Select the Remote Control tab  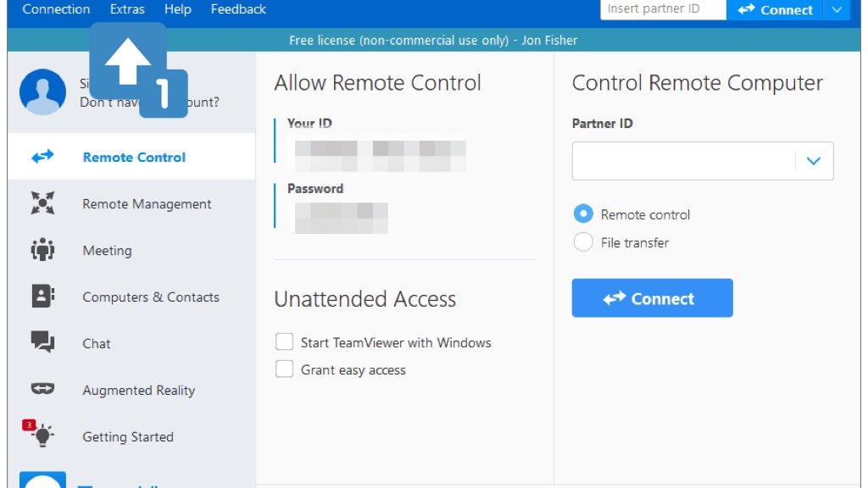point(131,157)
